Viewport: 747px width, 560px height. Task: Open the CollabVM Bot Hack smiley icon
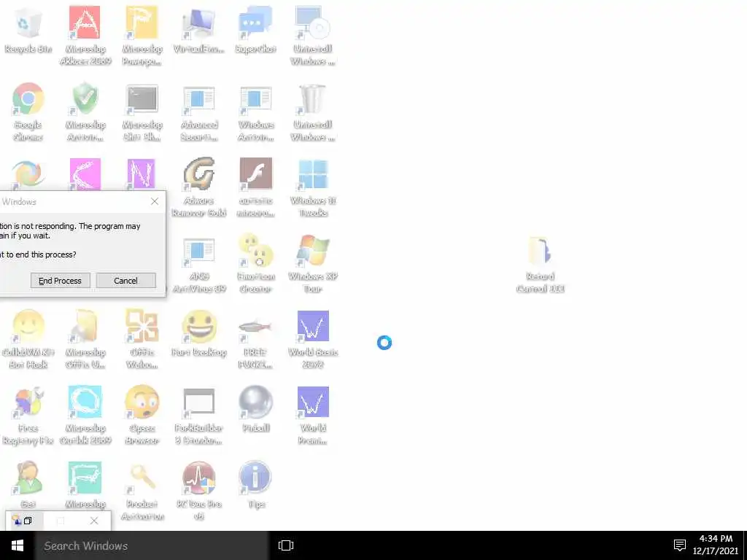click(28, 339)
